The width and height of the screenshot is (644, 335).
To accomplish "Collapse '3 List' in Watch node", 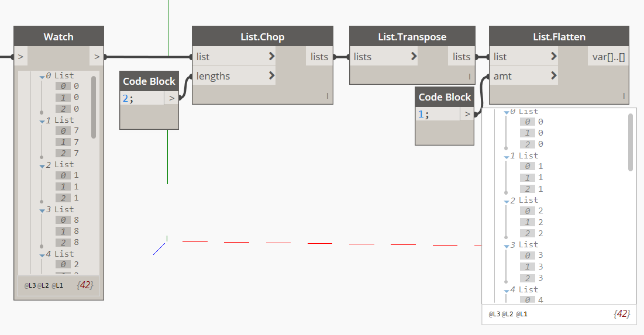I will pos(42,210).
